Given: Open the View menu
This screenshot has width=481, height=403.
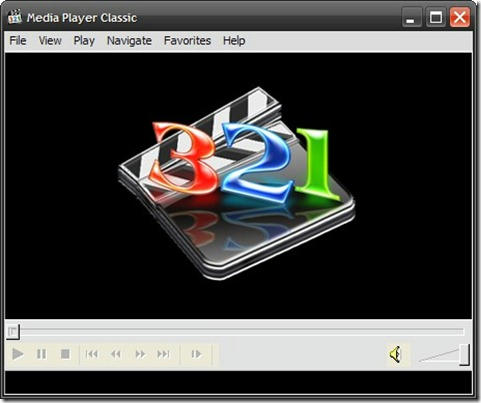Looking at the screenshot, I should click(x=50, y=41).
